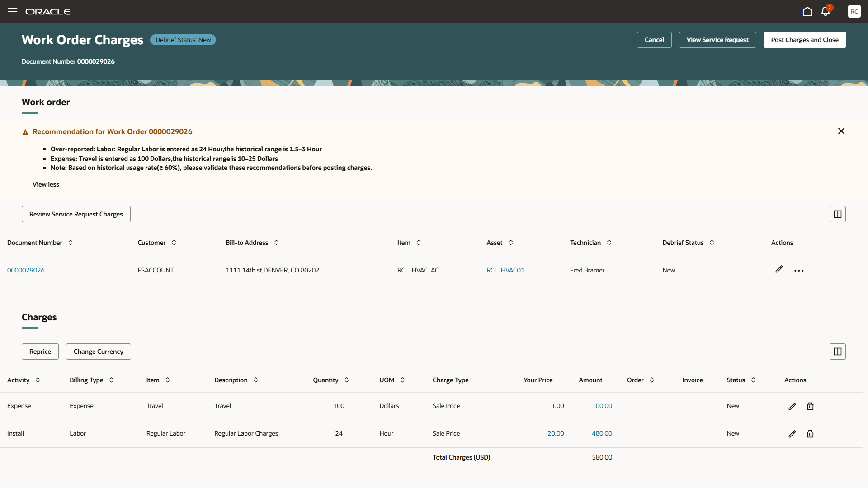Open the 20.00 your price link
Image resolution: width=868 pixels, height=488 pixels.
[x=556, y=433]
